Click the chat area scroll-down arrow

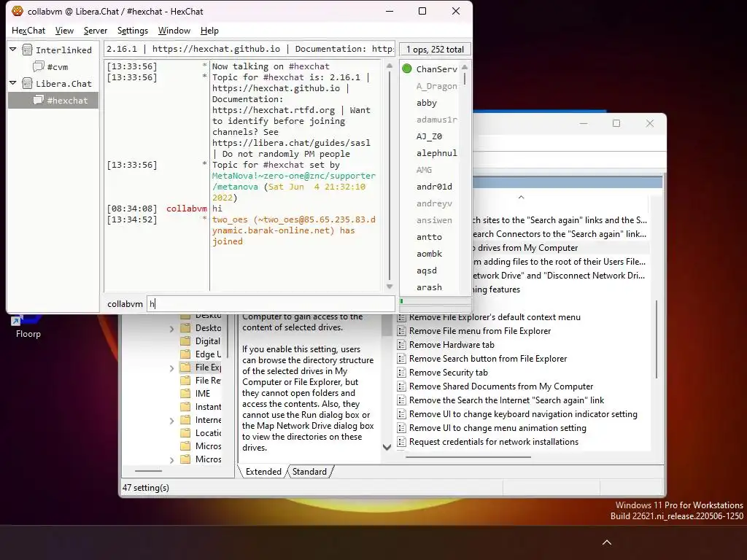coord(390,286)
